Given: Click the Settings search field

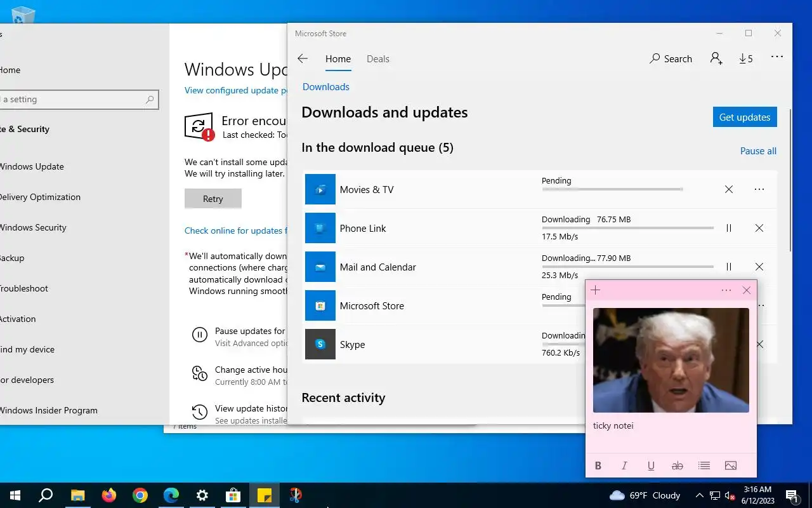Looking at the screenshot, I should [78, 99].
